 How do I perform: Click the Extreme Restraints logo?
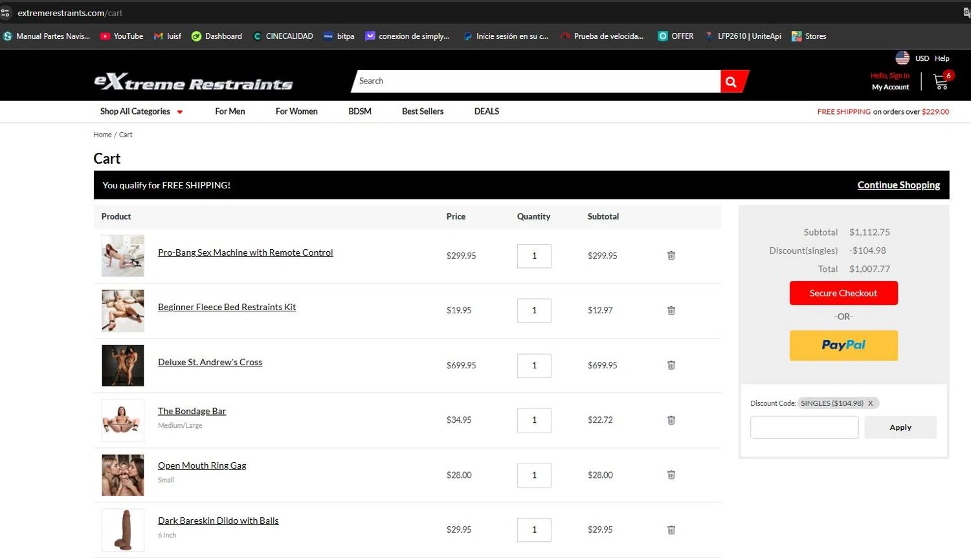click(194, 82)
